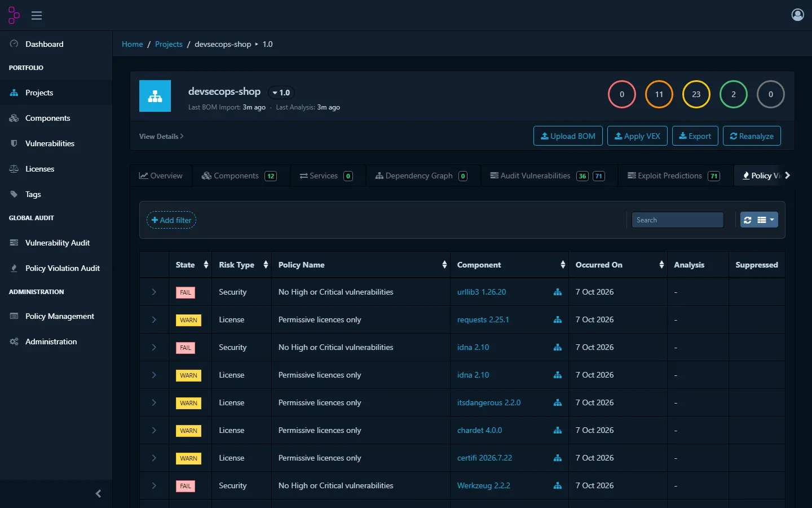Screen dimensions: 812x508
Task: Click the Add filter button
Action: tap(171, 220)
